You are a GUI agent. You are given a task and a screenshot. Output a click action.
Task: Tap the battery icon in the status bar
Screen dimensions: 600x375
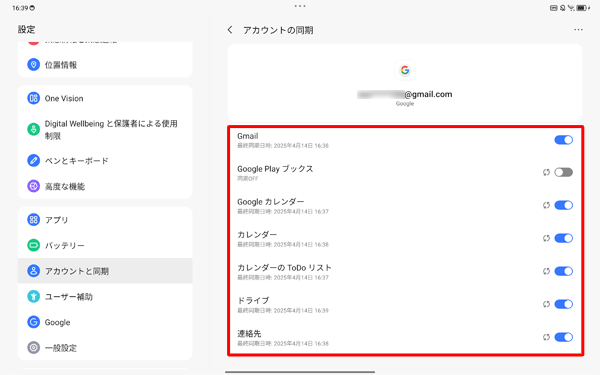click(x=582, y=8)
